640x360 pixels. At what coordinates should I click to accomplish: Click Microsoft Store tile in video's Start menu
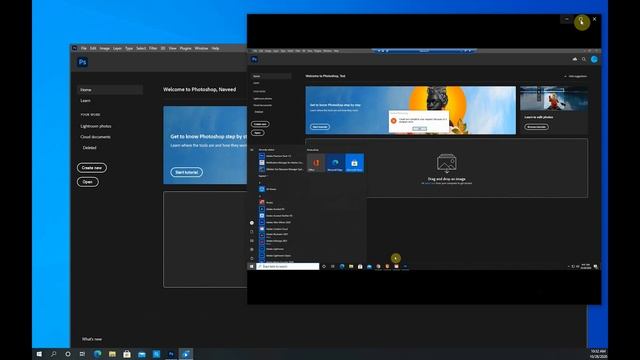(x=354, y=163)
